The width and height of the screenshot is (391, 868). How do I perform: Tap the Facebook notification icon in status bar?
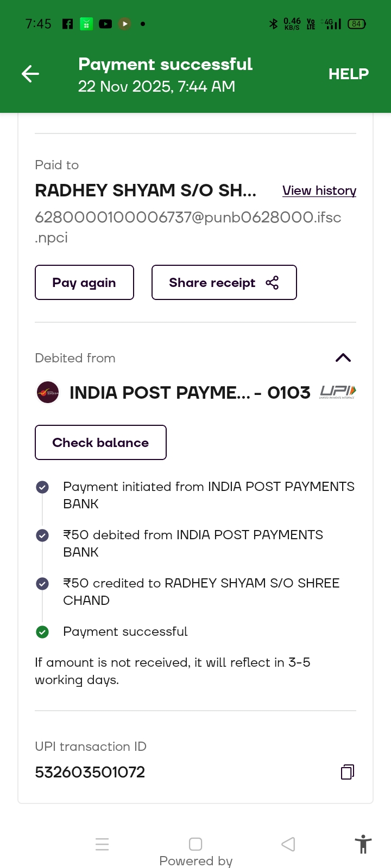click(x=68, y=24)
